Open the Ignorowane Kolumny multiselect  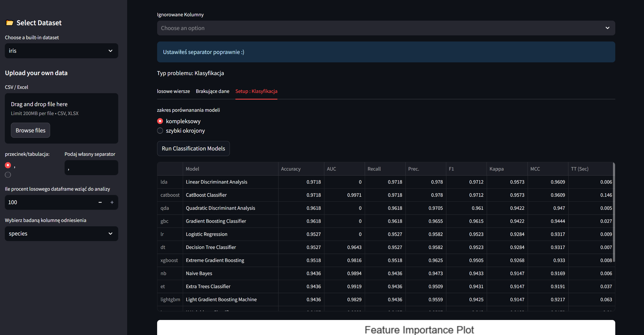(386, 28)
